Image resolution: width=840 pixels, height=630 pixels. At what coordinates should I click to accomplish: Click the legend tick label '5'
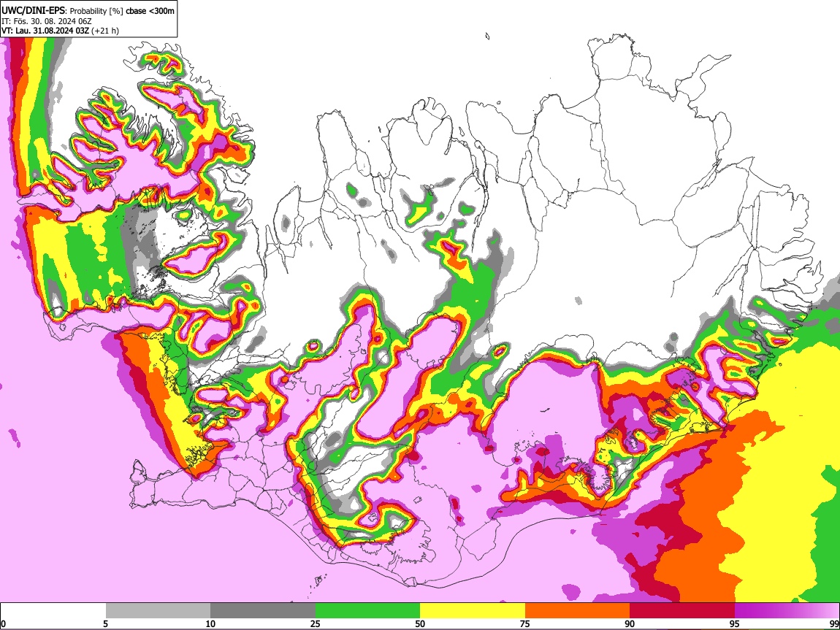point(105,623)
